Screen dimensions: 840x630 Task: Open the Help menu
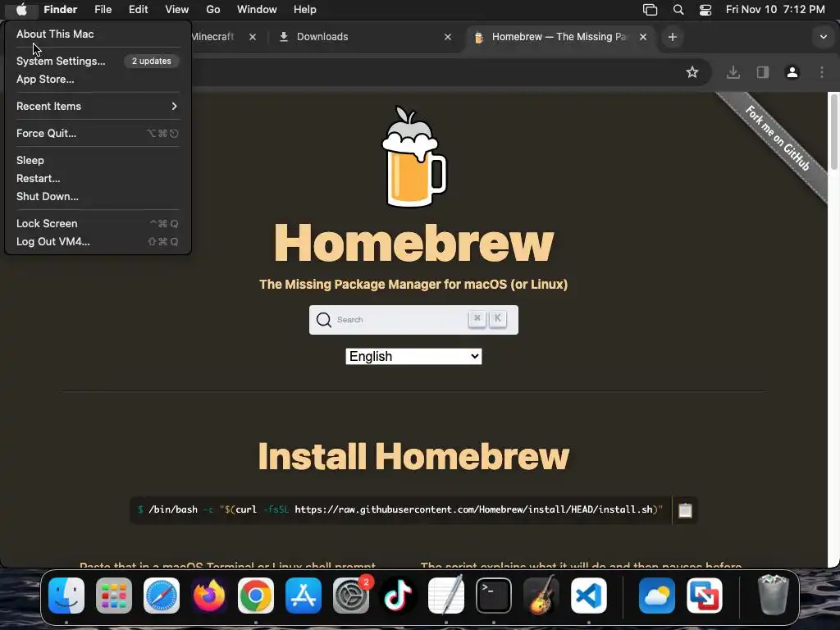coord(305,9)
